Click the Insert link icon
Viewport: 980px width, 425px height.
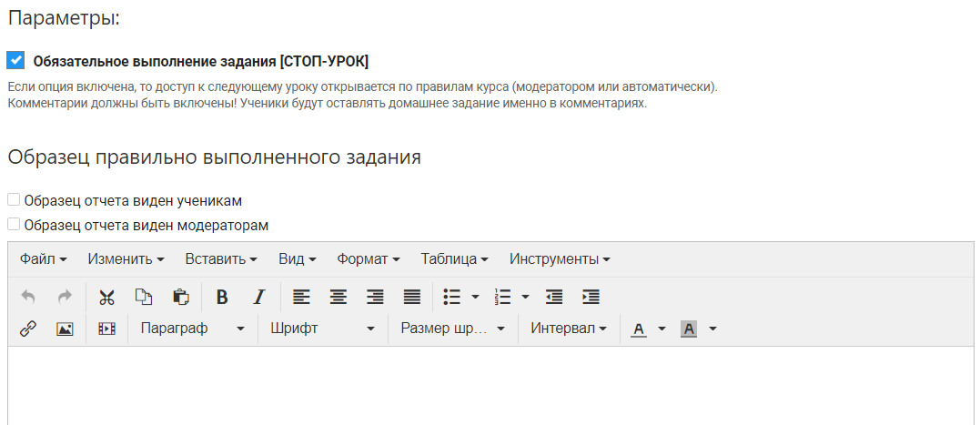click(27, 329)
